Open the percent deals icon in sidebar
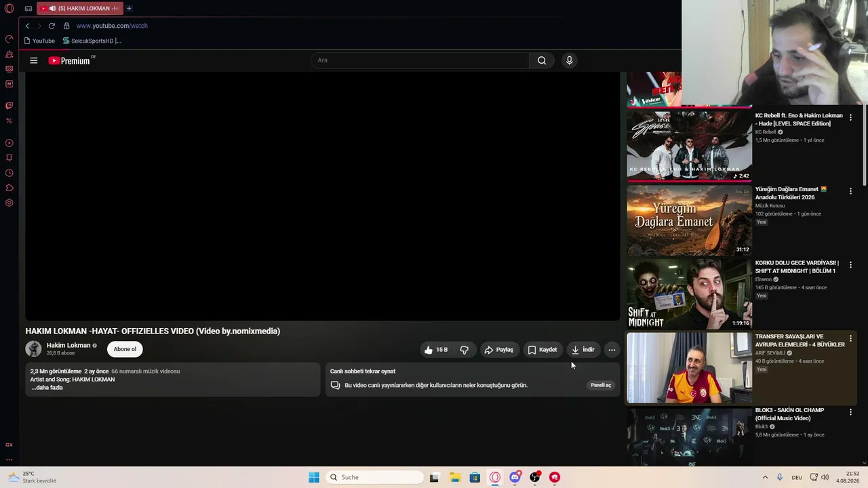This screenshot has width=868, height=488. (x=9, y=121)
